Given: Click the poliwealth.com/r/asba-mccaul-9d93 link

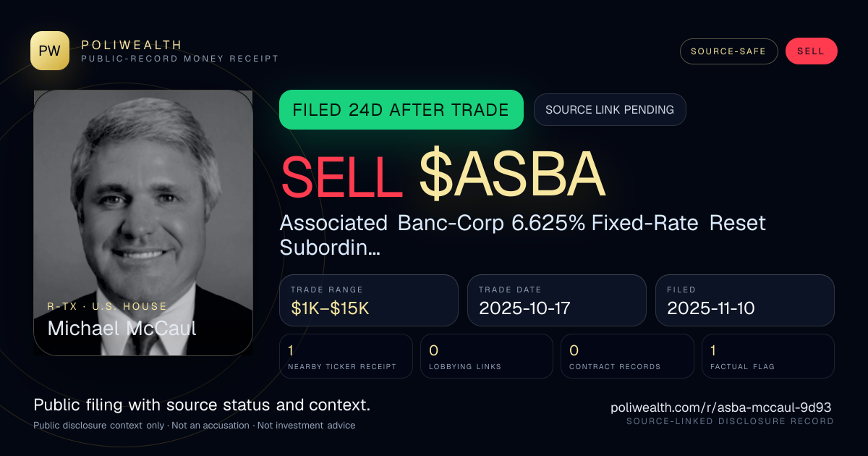Looking at the screenshot, I should click(722, 408).
